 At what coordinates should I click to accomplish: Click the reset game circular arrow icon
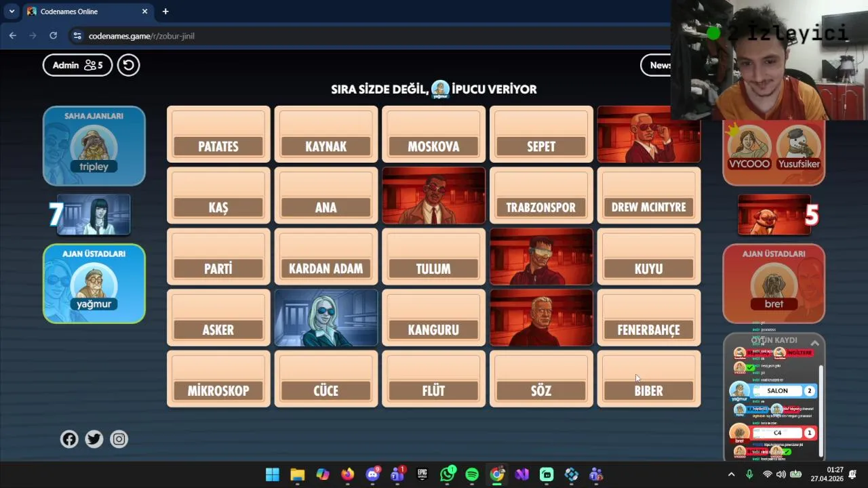pyautogui.click(x=128, y=65)
